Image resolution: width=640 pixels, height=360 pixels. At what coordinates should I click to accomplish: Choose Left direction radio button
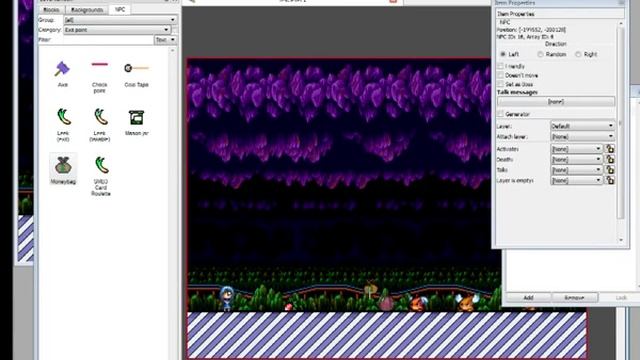503,54
